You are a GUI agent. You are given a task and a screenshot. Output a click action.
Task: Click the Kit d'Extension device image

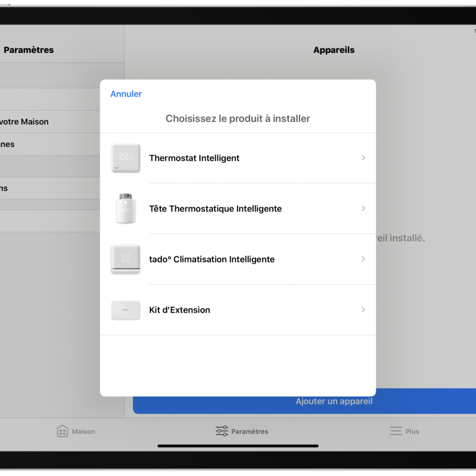click(x=125, y=310)
